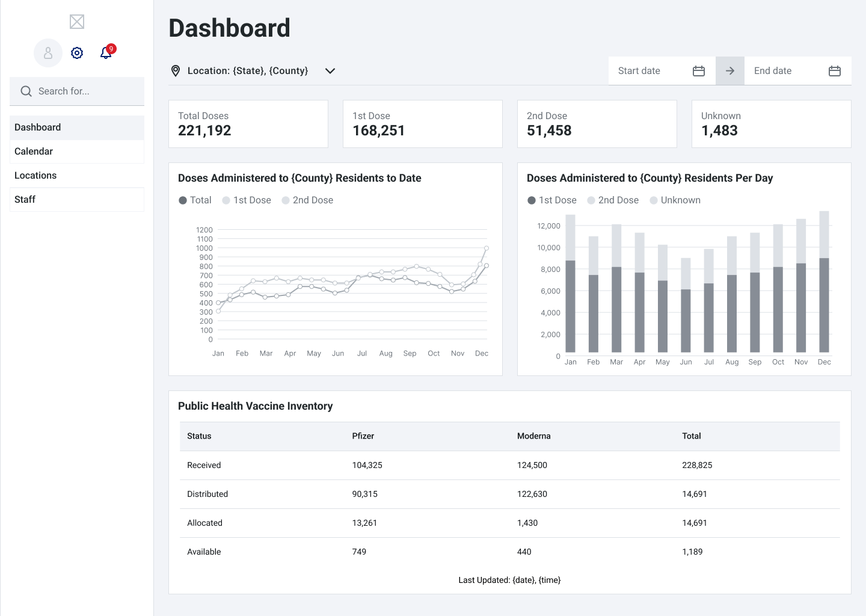Toggle 2nd Dose series in line chart legend
The image size is (866, 616).
(307, 200)
